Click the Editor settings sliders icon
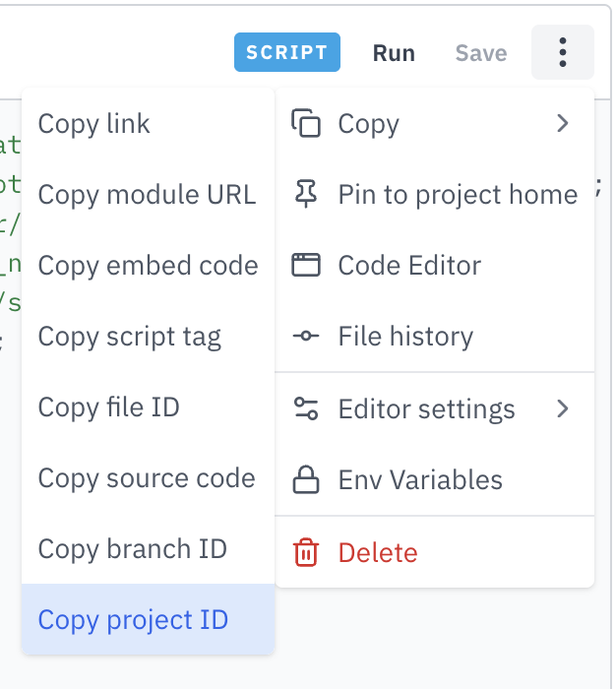616x689 pixels. pos(307,408)
